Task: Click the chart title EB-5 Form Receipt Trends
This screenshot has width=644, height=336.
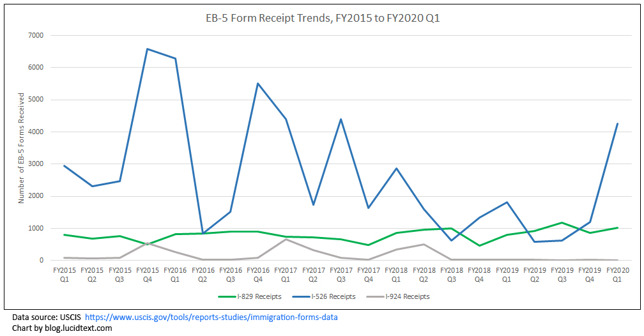Action: [321, 19]
